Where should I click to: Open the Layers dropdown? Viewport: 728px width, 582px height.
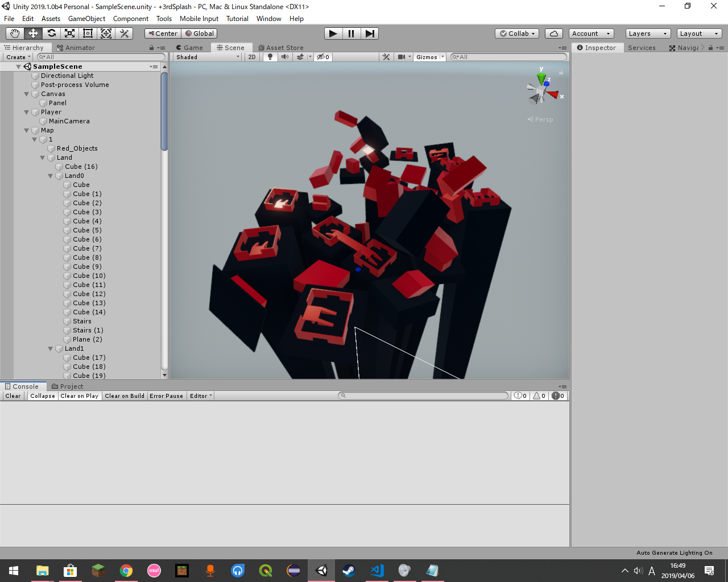pyautogui.click(x=647, y=34)
